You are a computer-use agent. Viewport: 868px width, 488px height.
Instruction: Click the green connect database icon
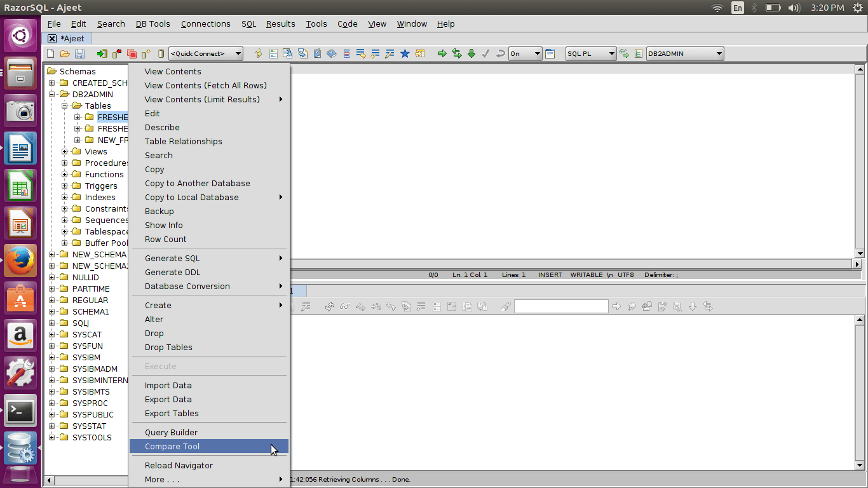(x=102, y=54)
